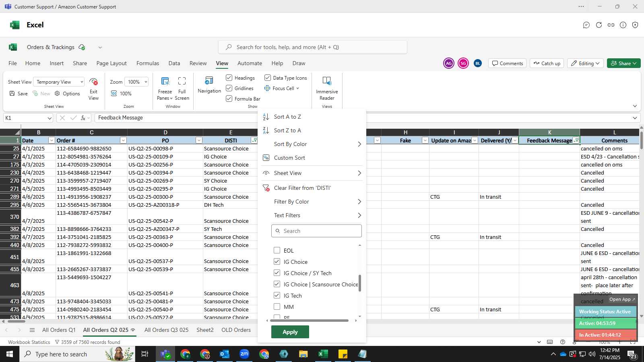Click the filter Search field

coord(316,231)
